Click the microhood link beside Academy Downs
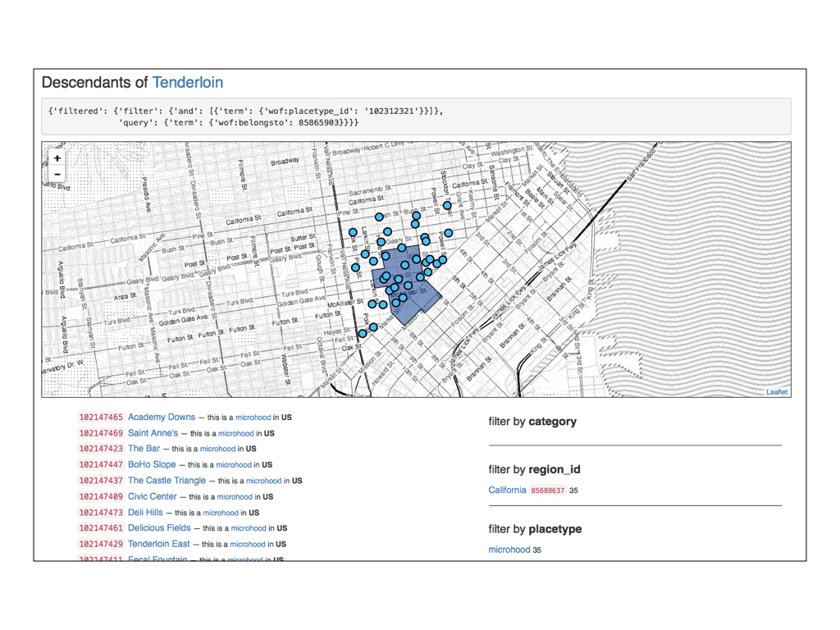The width and height of the screenshot is (840, 630). point(253,418)
